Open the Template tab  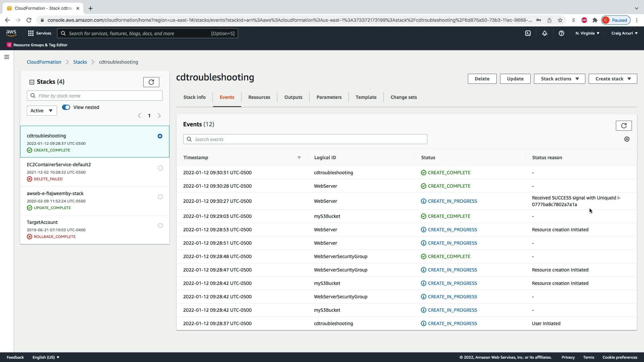[366, 97]
